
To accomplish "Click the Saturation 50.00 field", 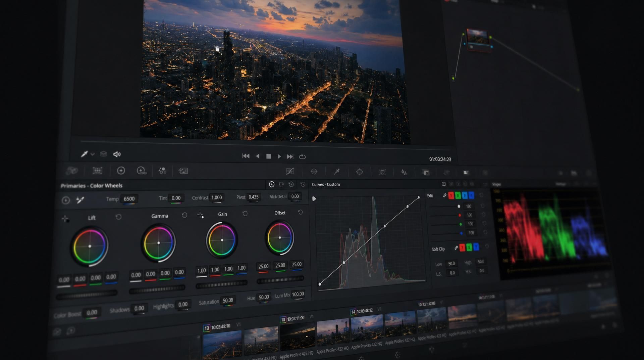I will [228, 301].
